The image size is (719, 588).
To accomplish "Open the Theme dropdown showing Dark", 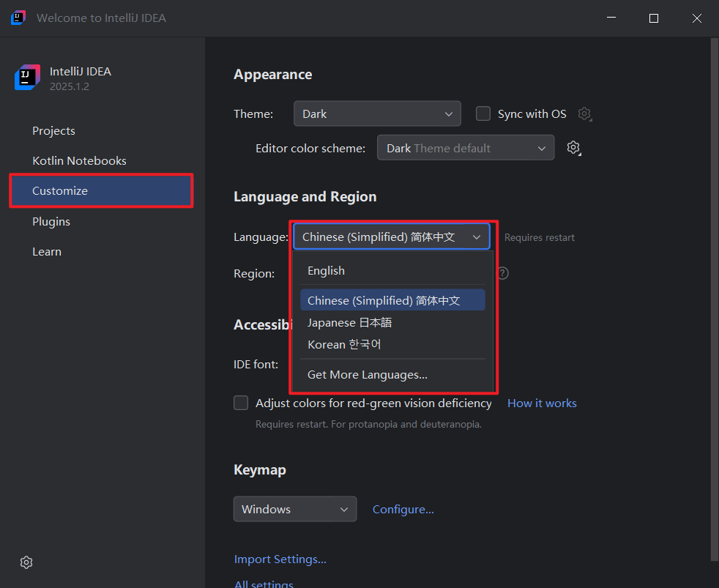I will pyautogui.click(x=377, y=113).
